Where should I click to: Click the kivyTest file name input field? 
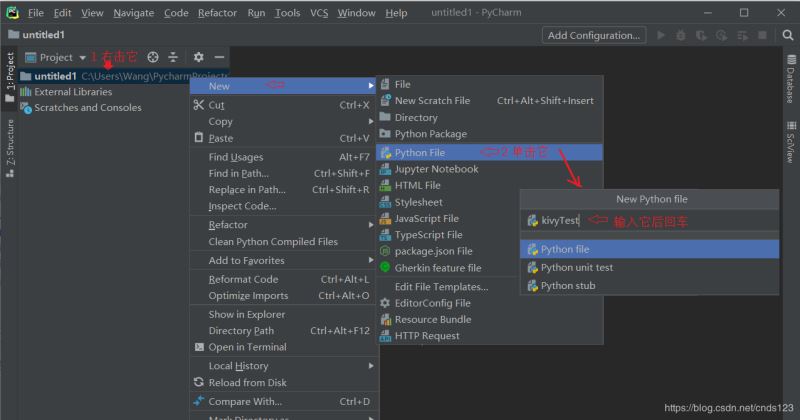649,220
